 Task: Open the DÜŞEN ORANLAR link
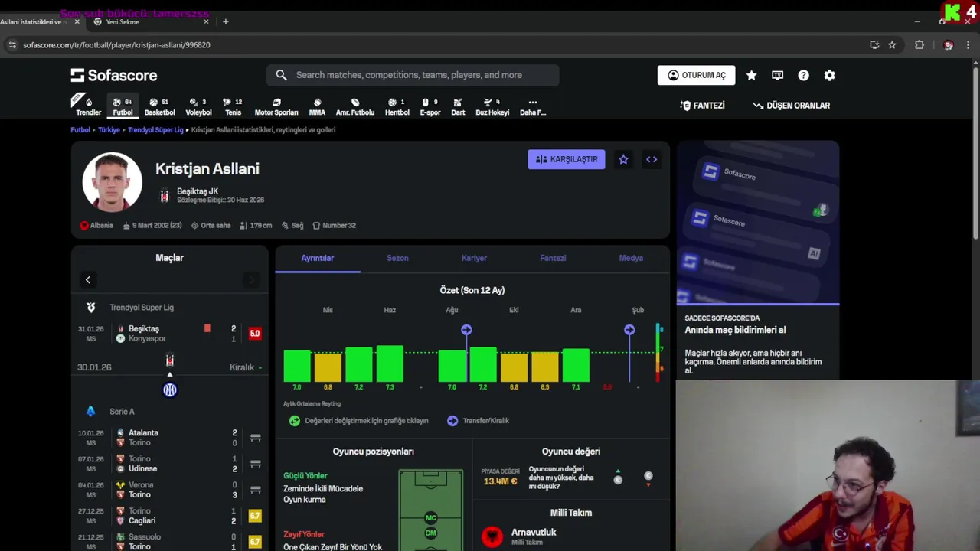coord(791,106)
